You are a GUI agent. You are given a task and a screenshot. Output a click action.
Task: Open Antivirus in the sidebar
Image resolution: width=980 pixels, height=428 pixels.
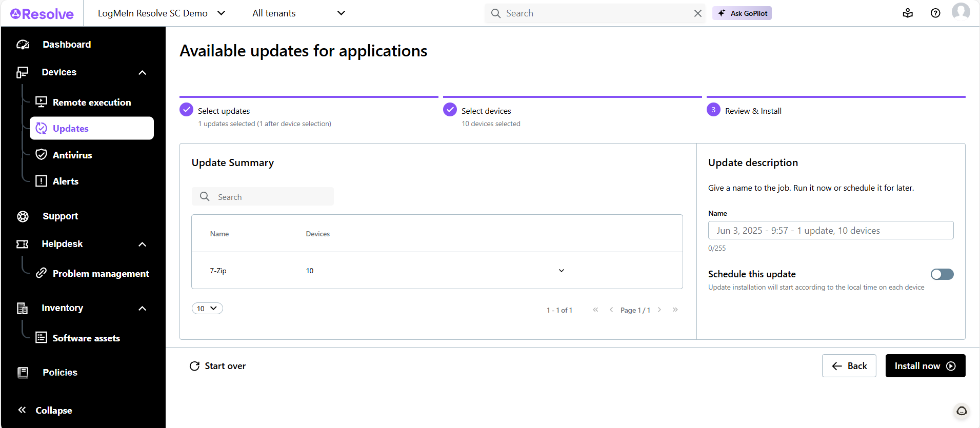(72, 155)
